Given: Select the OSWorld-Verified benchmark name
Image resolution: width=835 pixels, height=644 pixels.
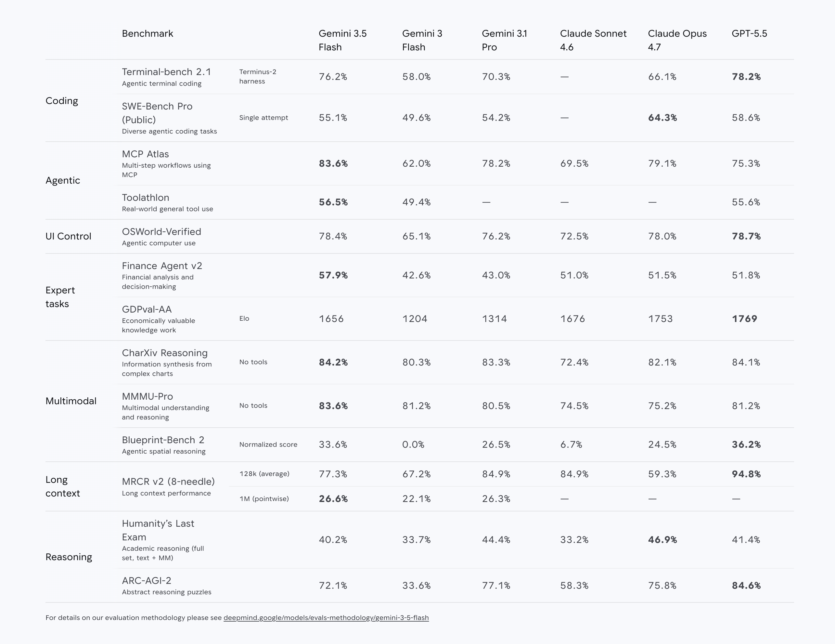Looking at the screenshot, I should click(x=161, y=232).
